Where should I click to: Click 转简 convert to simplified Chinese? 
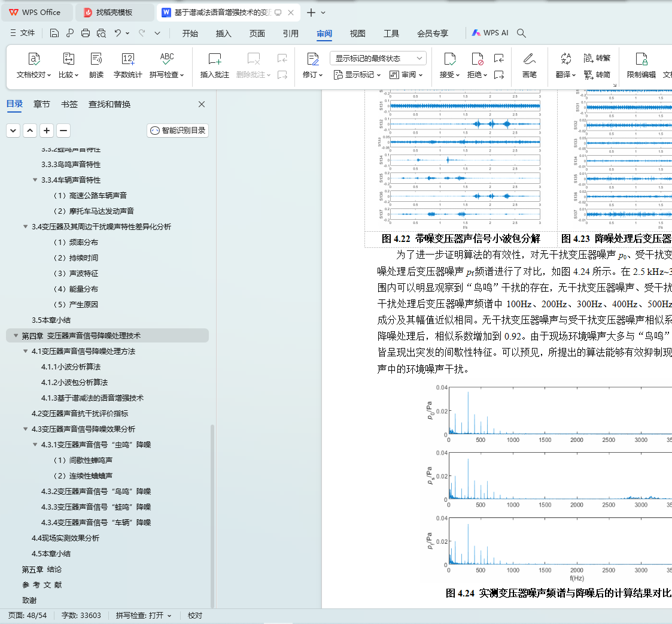(x=597, y=75)
